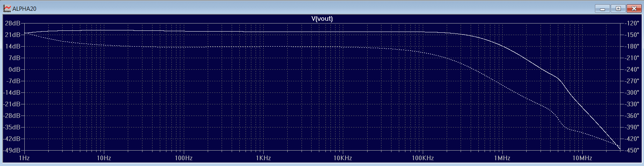Image resolution: width=644 pixels, height=166 pixels.
Task: Click the -120° phase axis label
Action: 632,23
